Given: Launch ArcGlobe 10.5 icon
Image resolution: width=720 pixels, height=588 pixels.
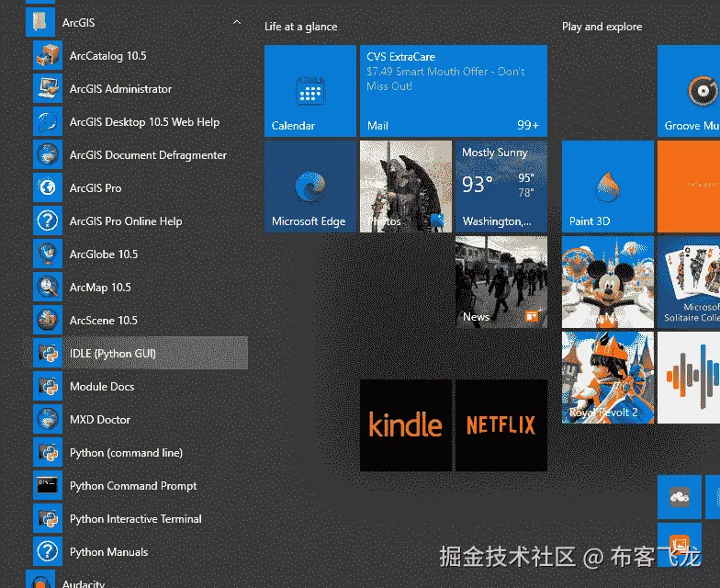Looking at the screenshot, I should click(x=48, y=254).
